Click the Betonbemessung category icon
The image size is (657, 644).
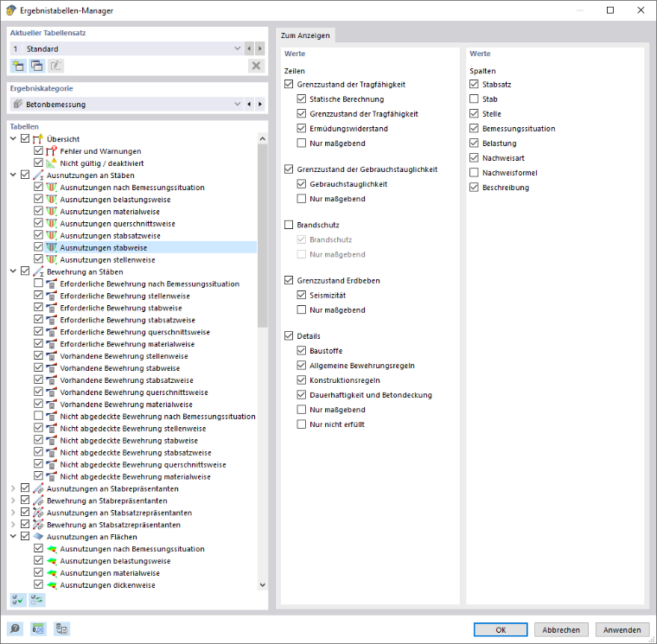tap(17, 104)
